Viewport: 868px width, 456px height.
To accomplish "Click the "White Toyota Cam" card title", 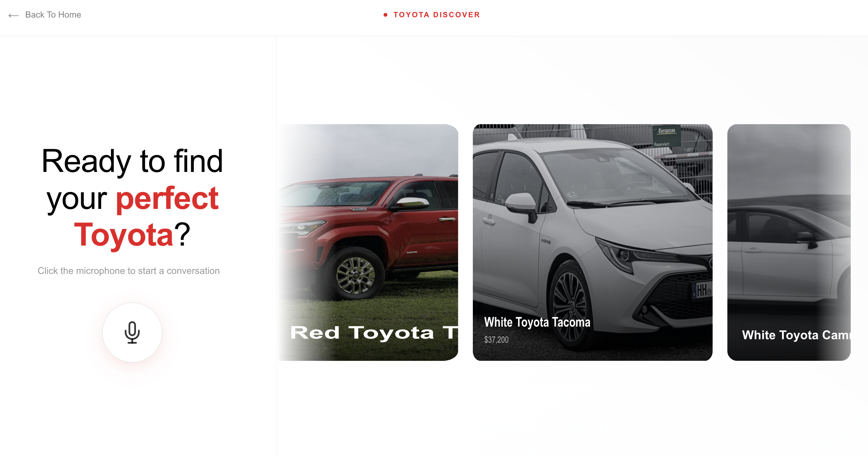I will [x=796, y=335].
